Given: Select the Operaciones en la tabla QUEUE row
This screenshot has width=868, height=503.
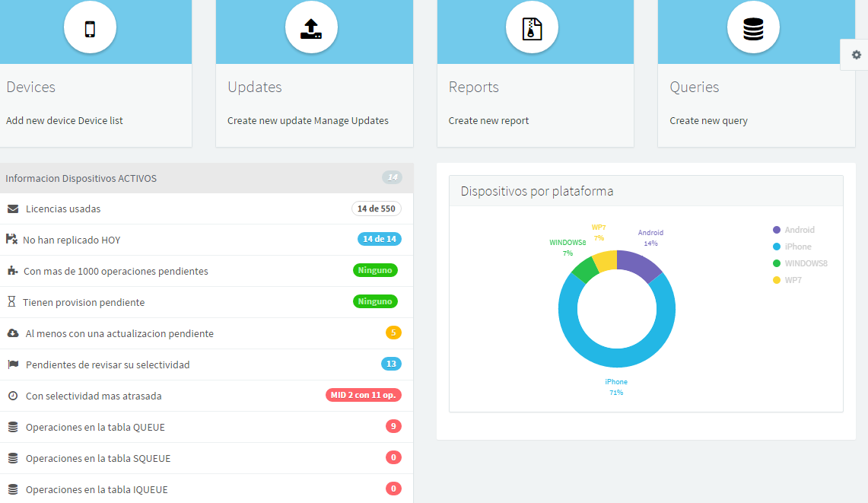Looking at the screenshot, I should (95, 427).
